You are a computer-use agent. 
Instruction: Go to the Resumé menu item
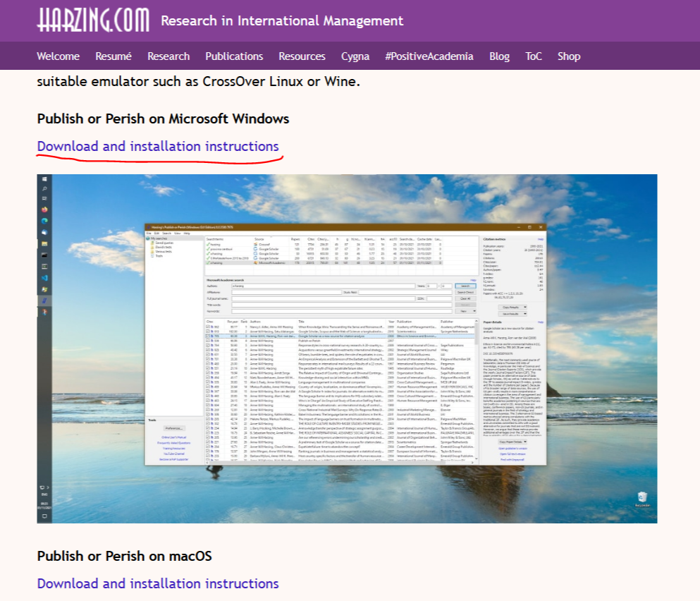pos(113,56)
